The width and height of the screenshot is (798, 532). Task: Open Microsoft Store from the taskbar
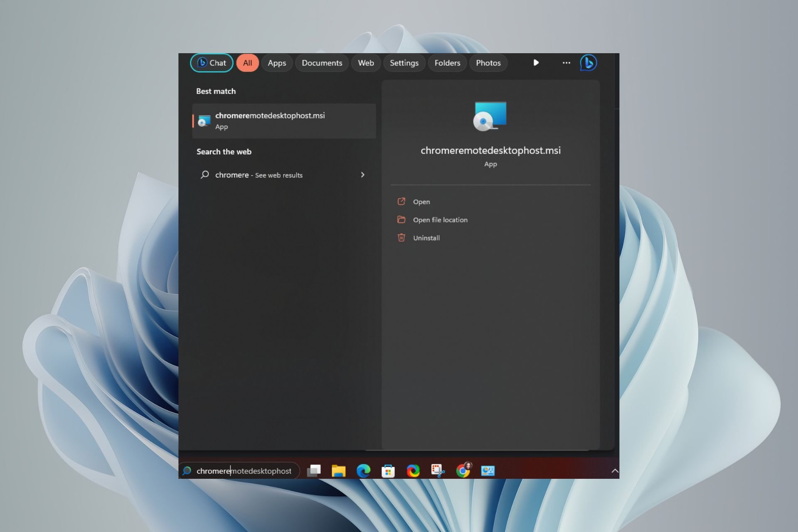[x=388, y=470]
